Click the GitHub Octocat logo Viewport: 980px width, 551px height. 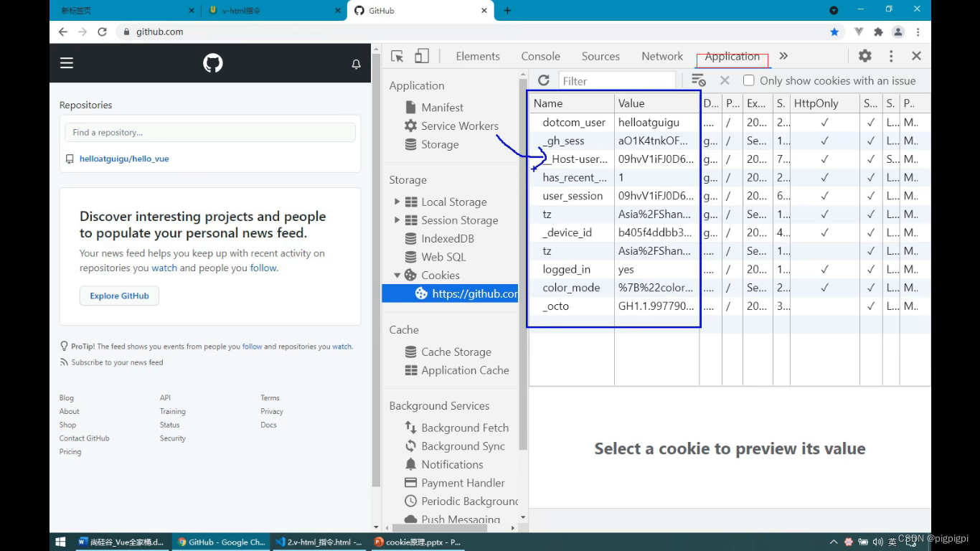click(x=213, y=63)
